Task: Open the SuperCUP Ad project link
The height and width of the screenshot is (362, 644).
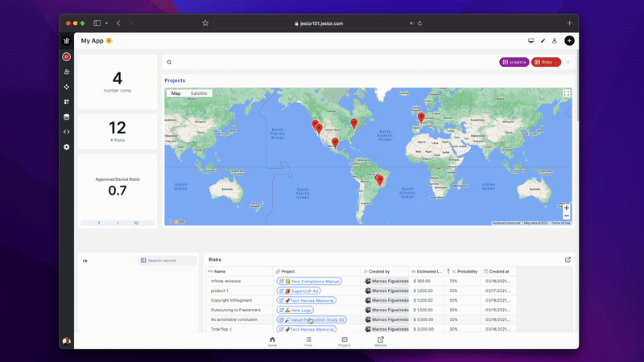Action: (x=299, y=290)
